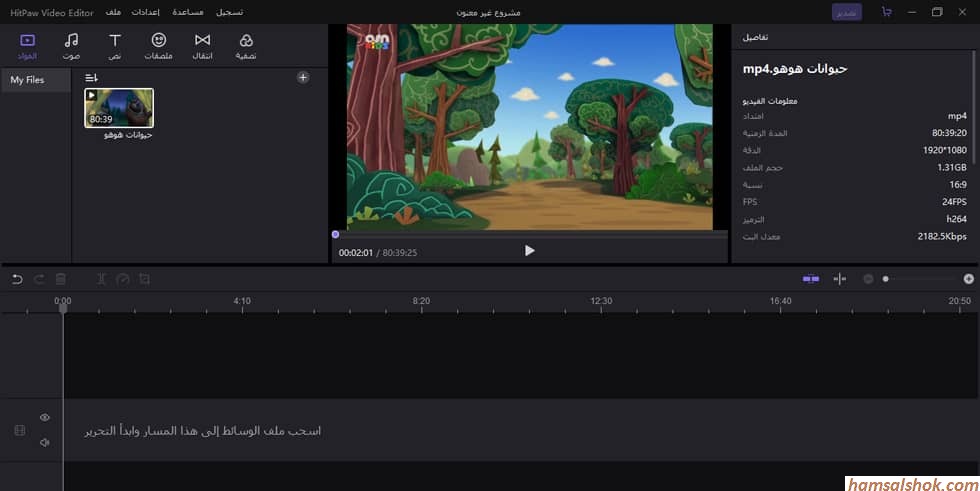Viewport: 980px width, 491px height.
Task: Open the Media (المواد) tab
Action: (28, 46)
